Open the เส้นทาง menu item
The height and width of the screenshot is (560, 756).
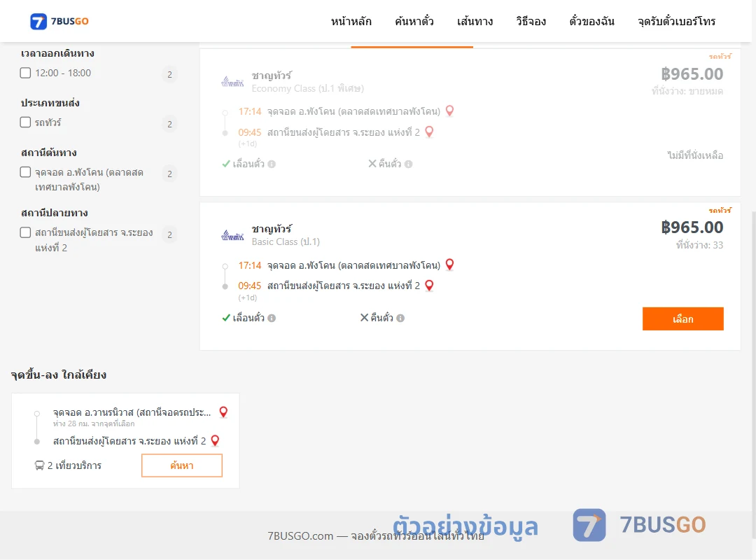coord(475,21)
